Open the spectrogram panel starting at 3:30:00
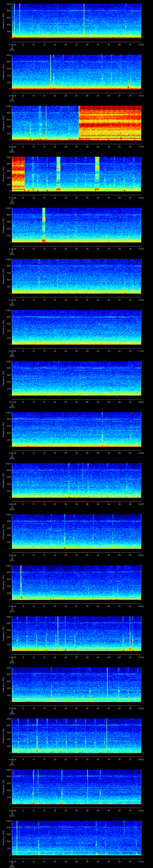Viewport: 153px width, 868px height. point(76,838)
